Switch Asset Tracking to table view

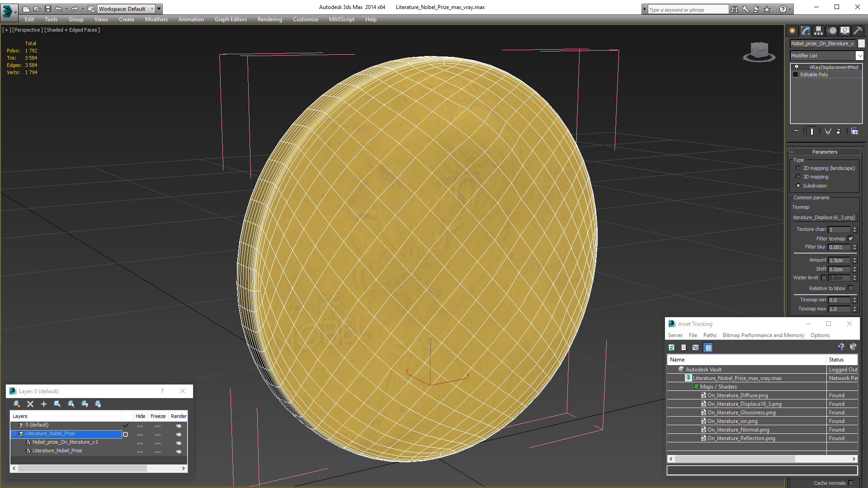coord(708,347)
